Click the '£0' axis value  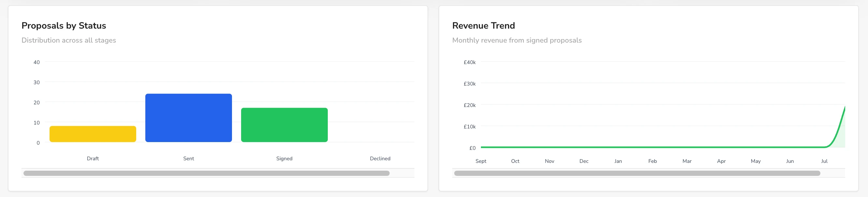coord(472,148)
